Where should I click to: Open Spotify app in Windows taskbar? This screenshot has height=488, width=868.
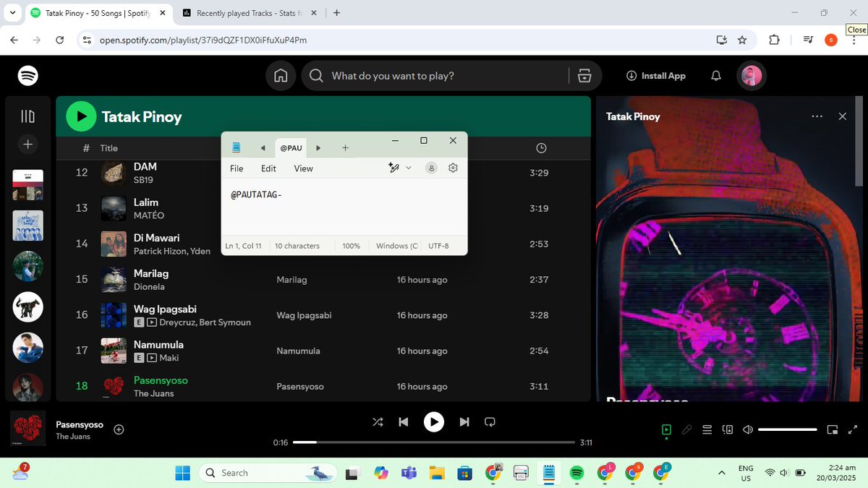[576, 473]
